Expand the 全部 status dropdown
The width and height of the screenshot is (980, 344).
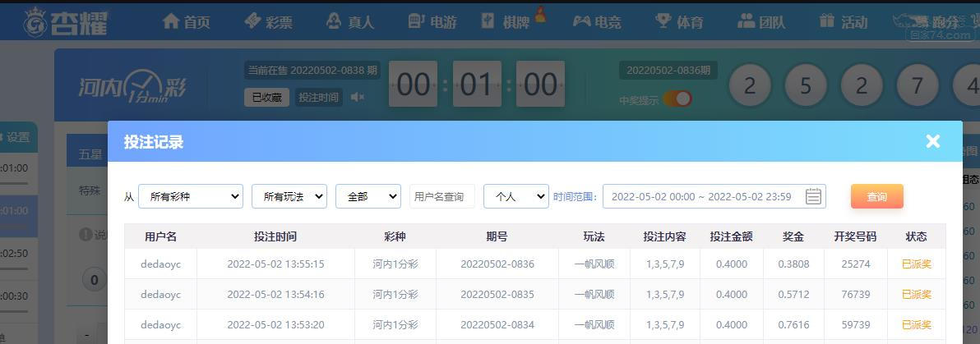(x=368, y=196)
